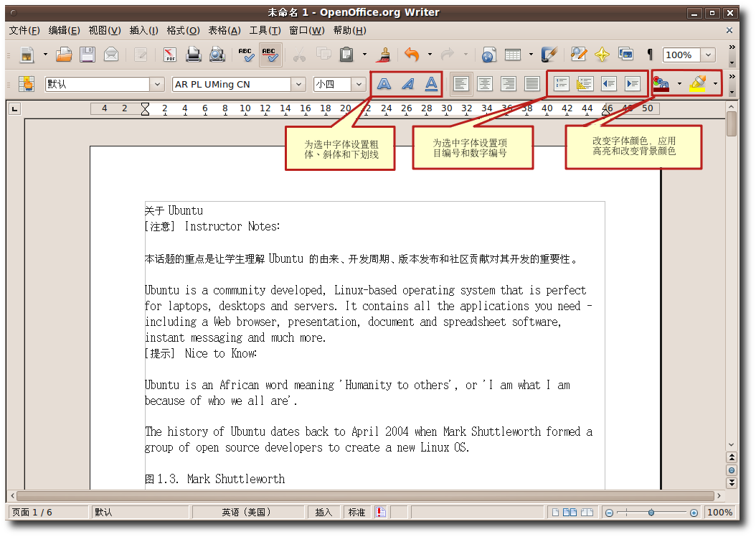Open the Navigator star icon

pos(603,55)
